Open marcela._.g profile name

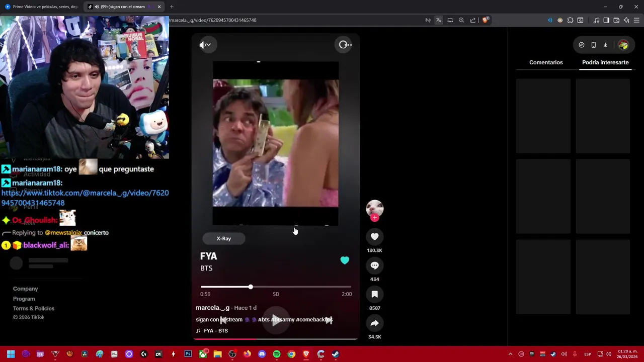[212, 307]
